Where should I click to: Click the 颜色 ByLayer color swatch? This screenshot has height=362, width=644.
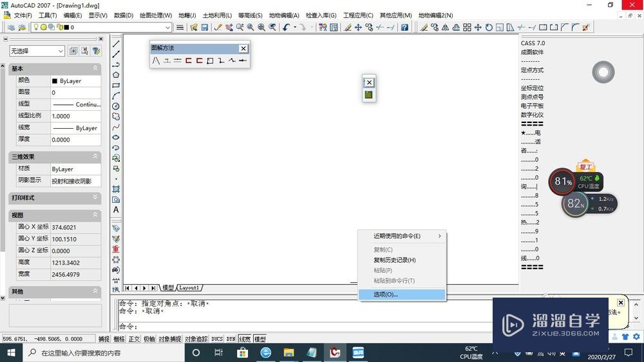pos(55,81)
